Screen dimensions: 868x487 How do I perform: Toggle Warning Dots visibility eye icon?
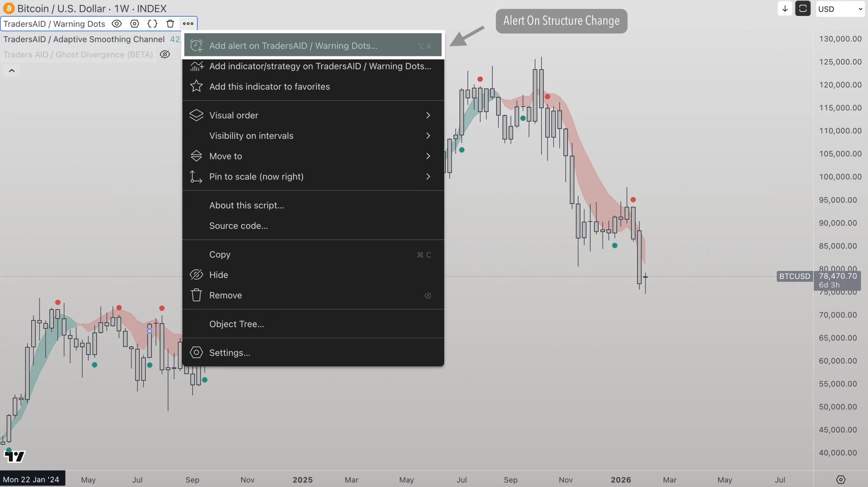click(117, 24)
